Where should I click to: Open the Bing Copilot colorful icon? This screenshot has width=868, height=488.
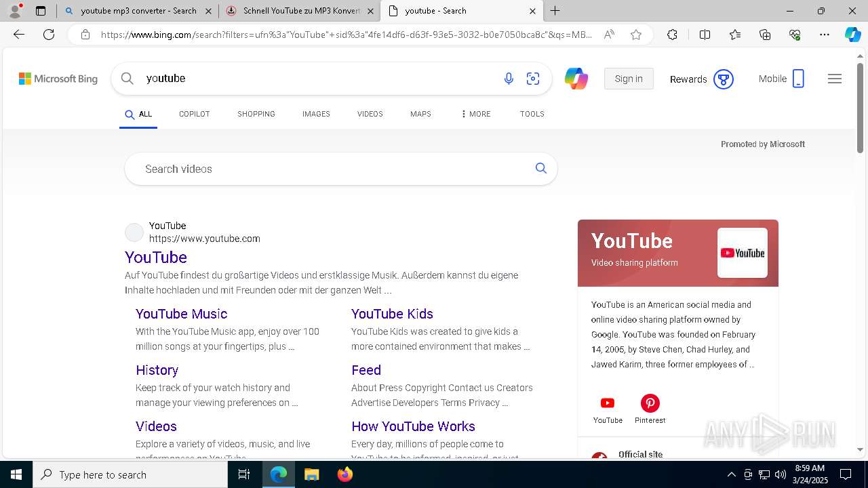point(576,79)
